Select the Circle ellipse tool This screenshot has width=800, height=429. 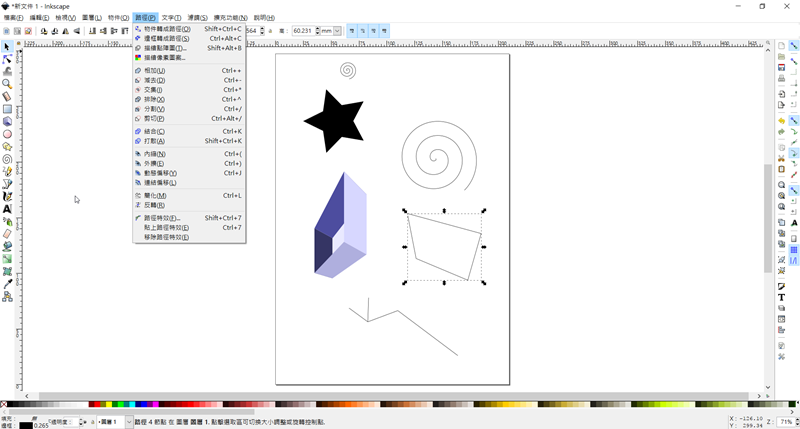(x=7, y=134)
